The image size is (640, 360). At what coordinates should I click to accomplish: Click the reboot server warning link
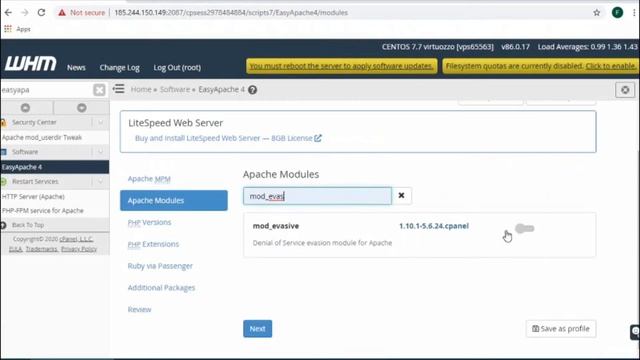tap(341, 66)
